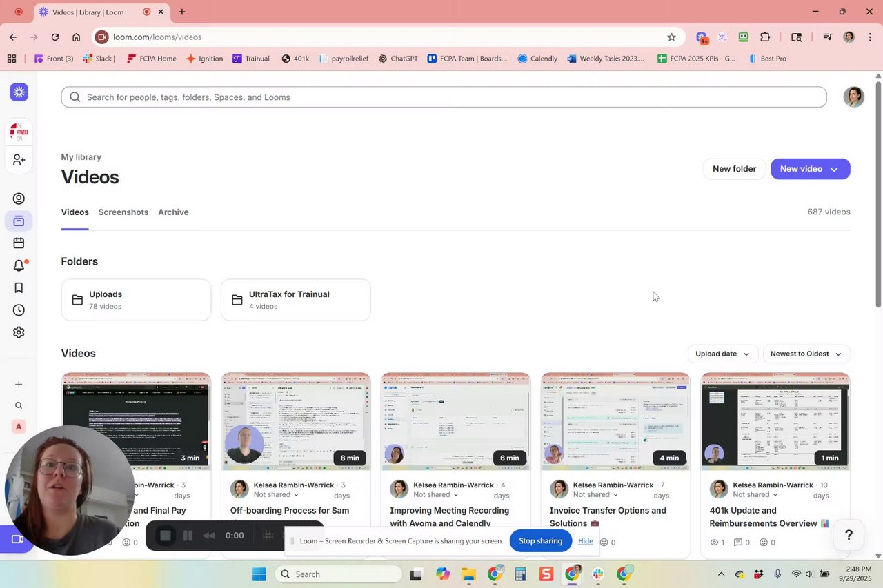Open the workspace logo in left sidebar
This screenshot has height=588, width=883.
pos(19,131)
